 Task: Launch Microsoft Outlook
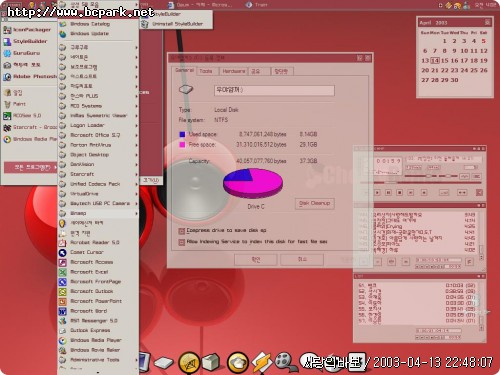[x=98, y=291]
